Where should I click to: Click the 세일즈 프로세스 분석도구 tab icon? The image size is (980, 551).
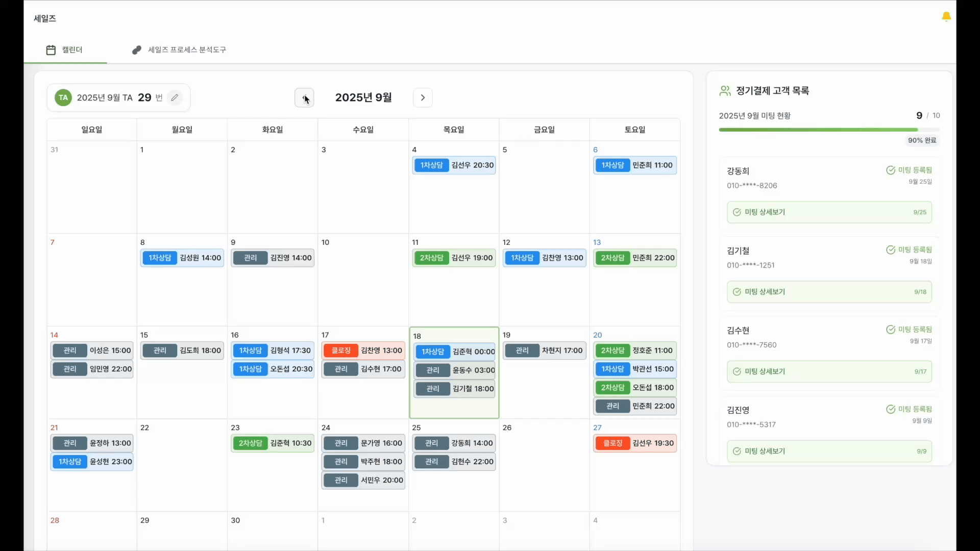pos(136,50)
